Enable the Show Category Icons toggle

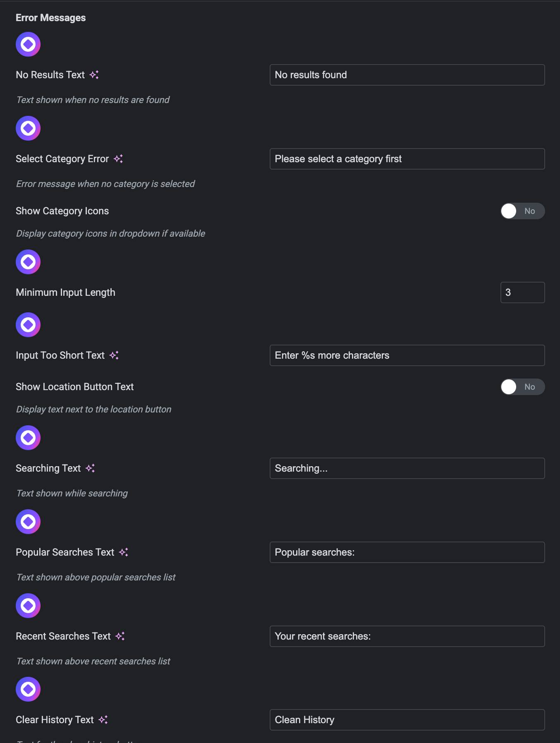coord(522,211)
